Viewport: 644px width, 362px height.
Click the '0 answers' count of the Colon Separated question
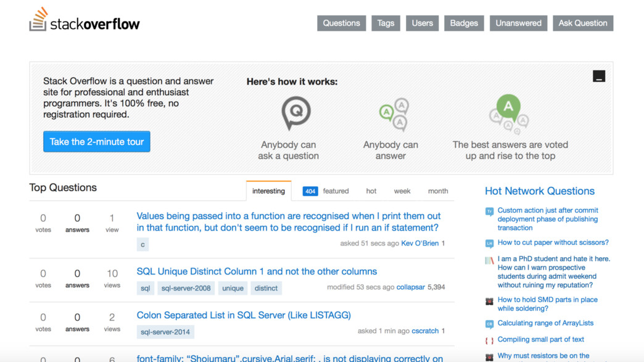pyautogui.click(x=77, y=322)
